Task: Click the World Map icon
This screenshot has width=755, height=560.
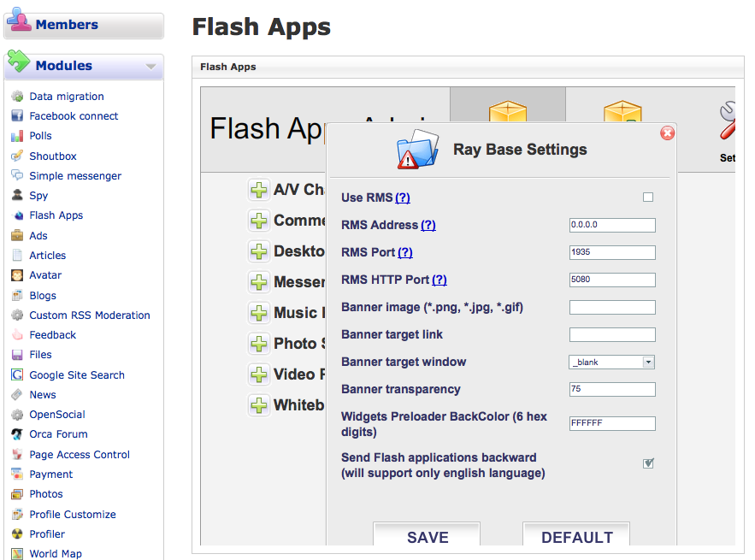Action: (17, 554)
